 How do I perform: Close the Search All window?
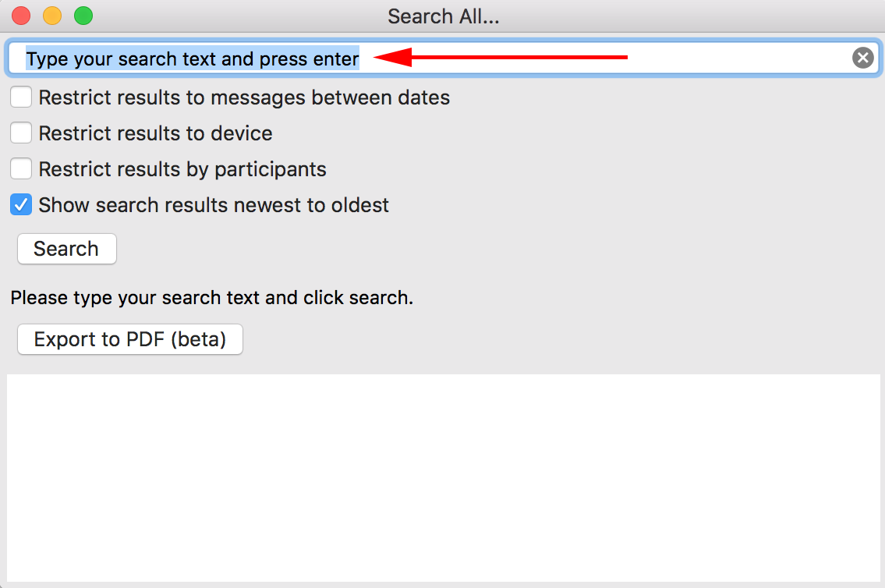(x=20, y=15)
